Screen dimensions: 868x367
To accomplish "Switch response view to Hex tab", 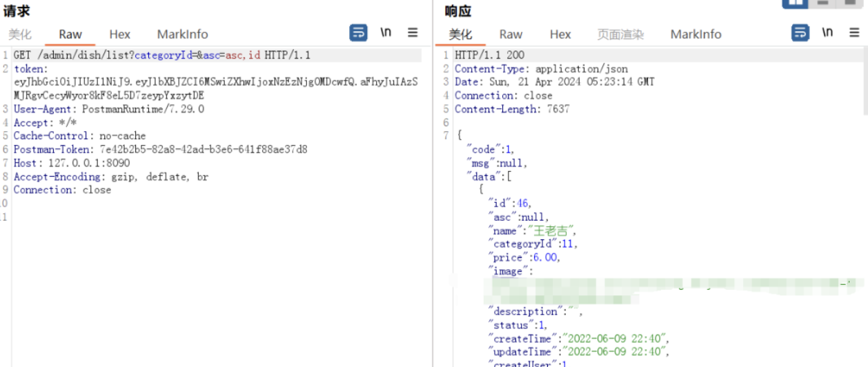I will pyautogui.click(x=560, y=34).
